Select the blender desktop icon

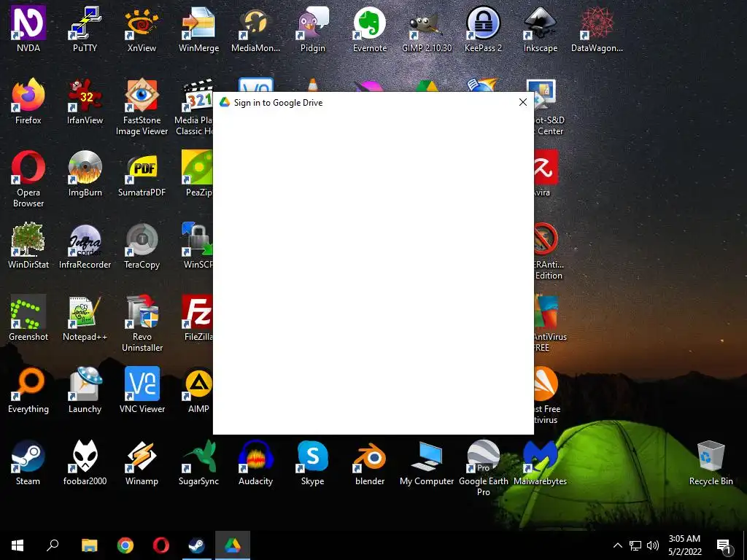click(370, 463)
